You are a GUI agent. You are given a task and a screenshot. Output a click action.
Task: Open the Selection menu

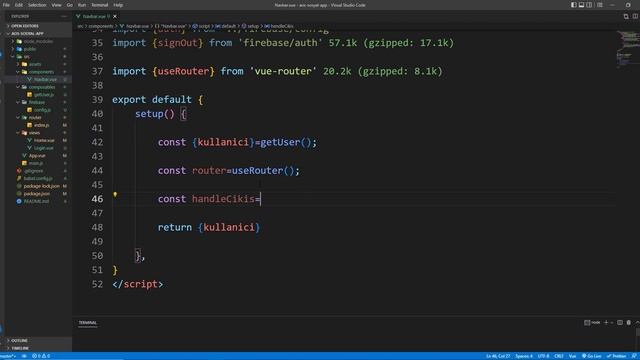[37, 5]
